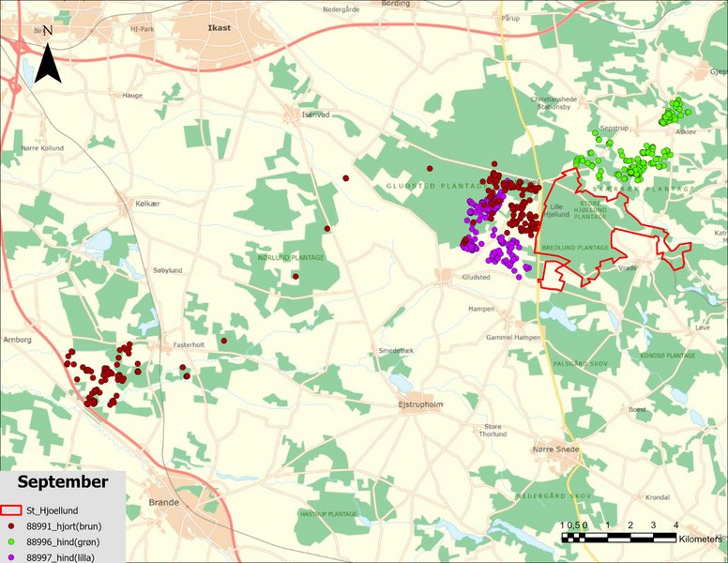Click the purple dot legend symbol for 88997_hind
This screenshot has width=728, height=563.
pyautogui.click(x=10, y=557)
